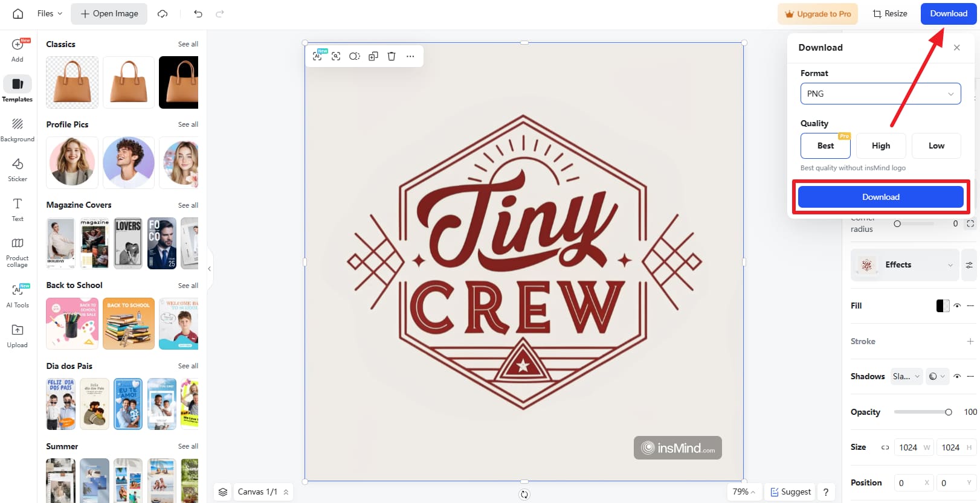980x503 pixels.
Task: Delete the selected image with trash icon
Action: (x=392, y=56)
